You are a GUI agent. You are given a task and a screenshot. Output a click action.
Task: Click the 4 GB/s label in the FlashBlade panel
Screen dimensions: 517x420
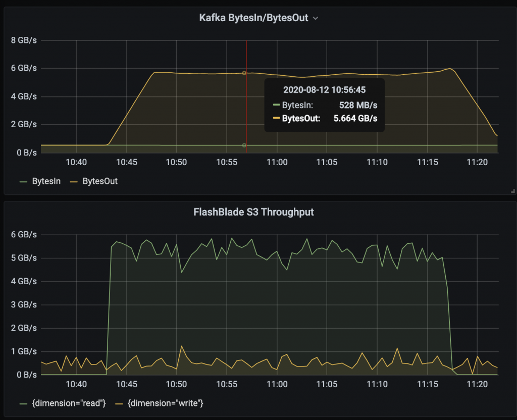[24, 281]
